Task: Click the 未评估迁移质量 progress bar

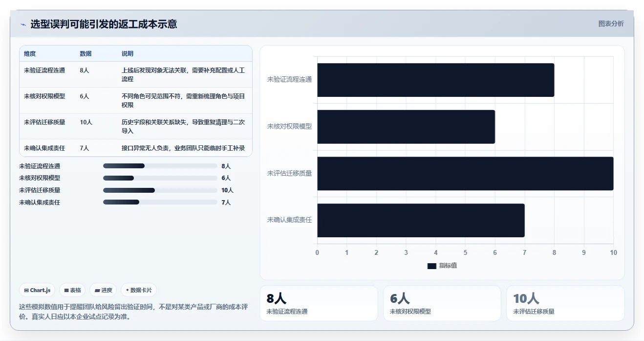Action: (x=160, y=190)
